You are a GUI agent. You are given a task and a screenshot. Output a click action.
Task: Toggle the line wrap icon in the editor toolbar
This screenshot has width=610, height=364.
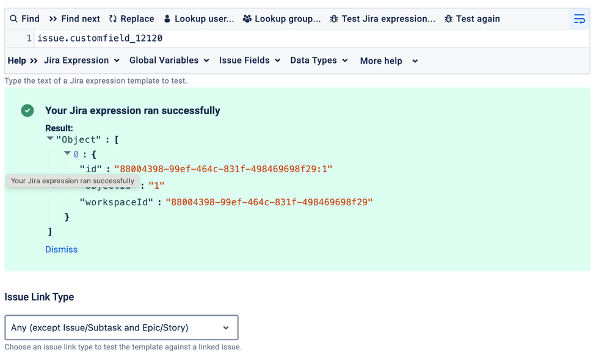579,19
